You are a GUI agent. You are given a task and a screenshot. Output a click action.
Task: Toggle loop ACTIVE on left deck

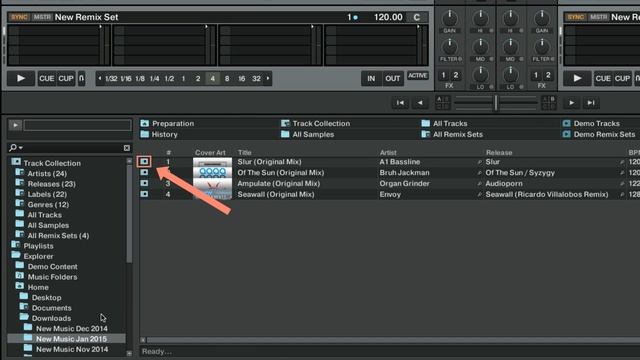[x=418, y=76]
